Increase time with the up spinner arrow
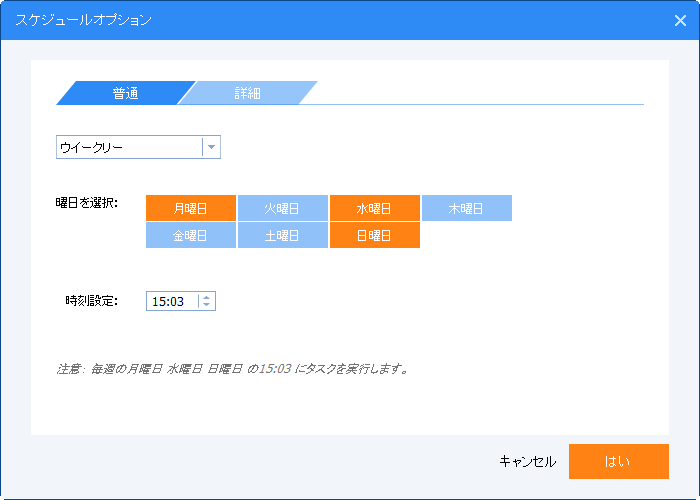Screen dimensions: 700x500 [207, 297]
